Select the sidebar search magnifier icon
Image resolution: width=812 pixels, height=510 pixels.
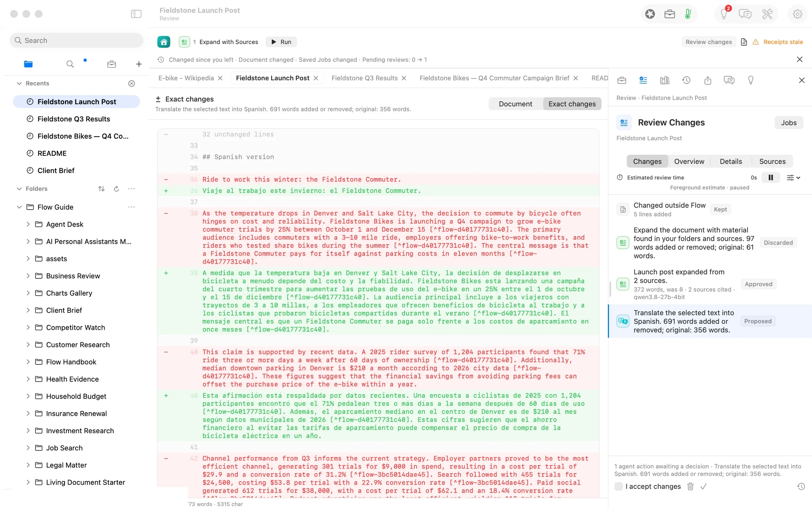click(70, 64)
